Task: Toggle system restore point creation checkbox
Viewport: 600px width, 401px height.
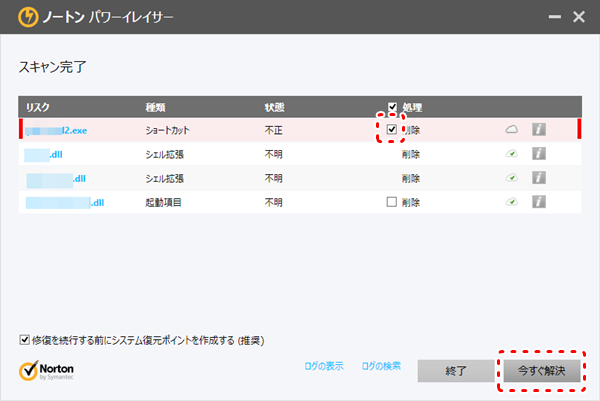Action: click(24, 340)
